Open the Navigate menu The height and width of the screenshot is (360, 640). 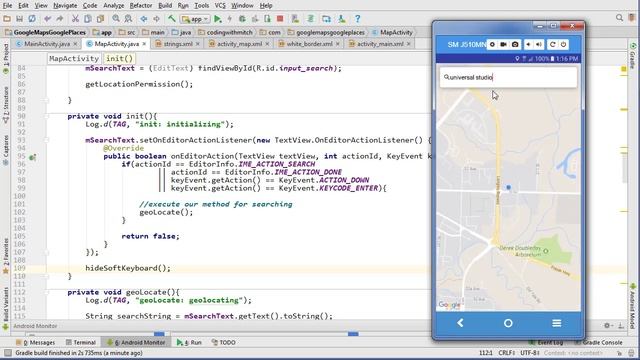(65, 6)
